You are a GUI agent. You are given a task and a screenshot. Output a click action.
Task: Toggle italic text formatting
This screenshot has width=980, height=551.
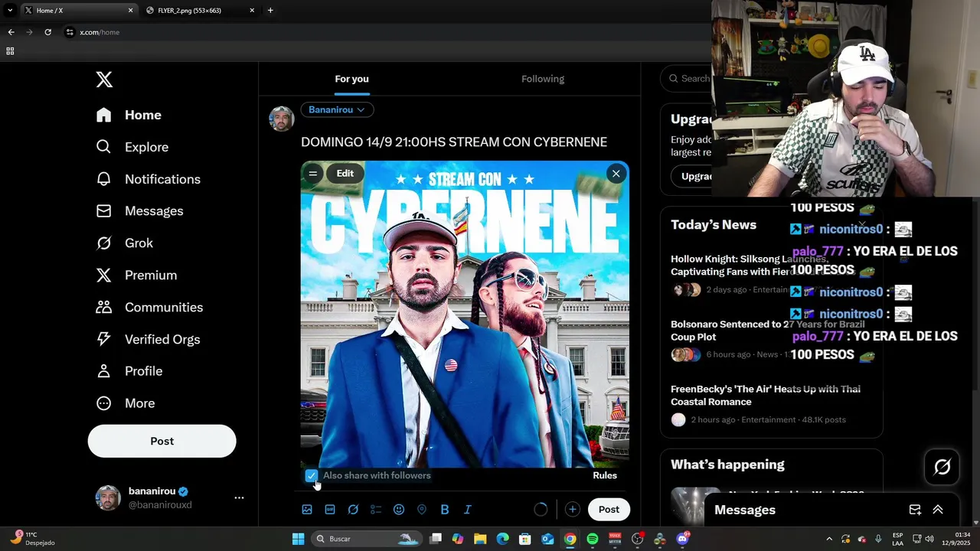(468, 510)
